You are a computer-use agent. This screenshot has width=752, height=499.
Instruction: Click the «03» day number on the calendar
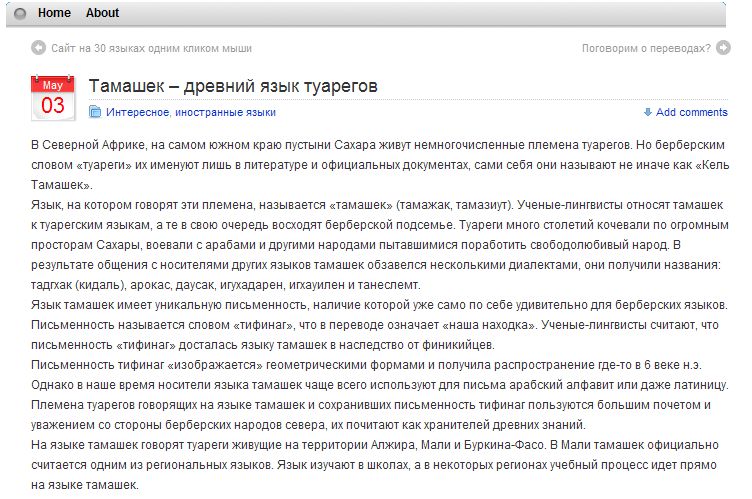[52, 105]
